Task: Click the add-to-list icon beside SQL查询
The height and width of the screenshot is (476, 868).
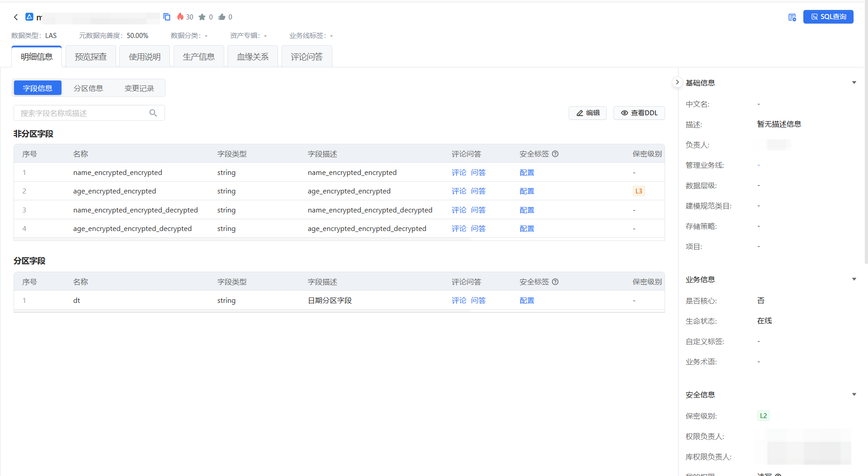Action: [792, 17]
